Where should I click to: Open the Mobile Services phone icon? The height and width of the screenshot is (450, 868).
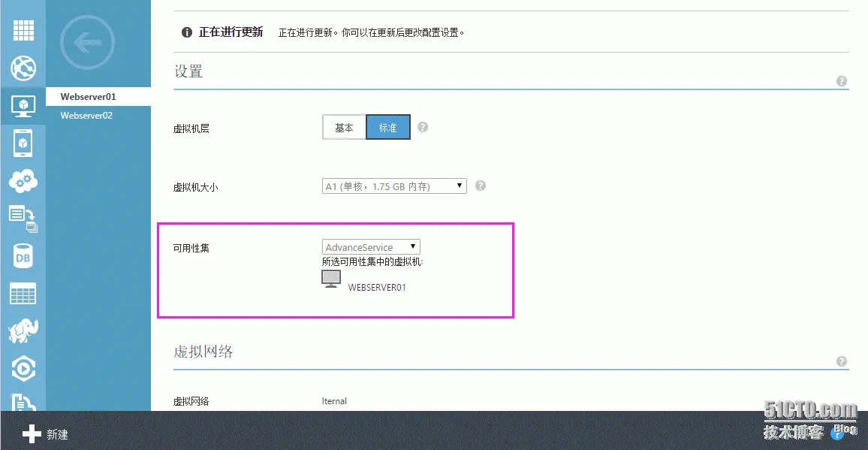click(x=23, y=143)
